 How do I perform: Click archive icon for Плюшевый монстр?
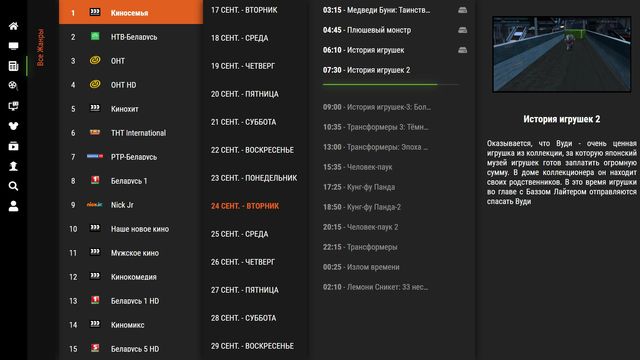(x=462, y=30)
